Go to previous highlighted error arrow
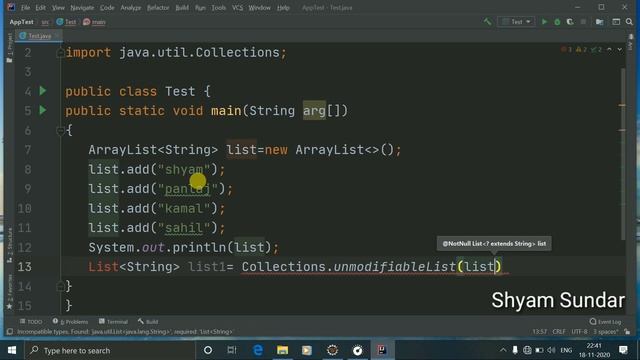 [x=609, y=49]
